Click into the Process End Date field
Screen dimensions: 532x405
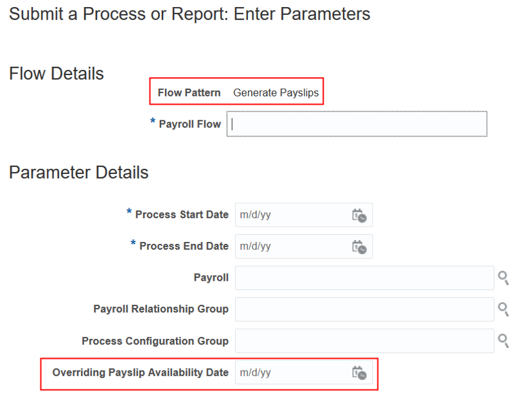pyautogui.click(x=291, y=246)
